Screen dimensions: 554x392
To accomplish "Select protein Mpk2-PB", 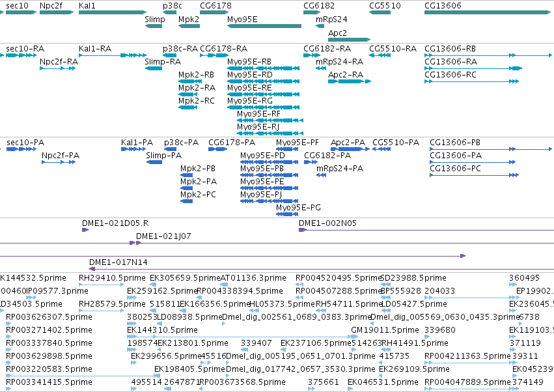I will 198,169.
